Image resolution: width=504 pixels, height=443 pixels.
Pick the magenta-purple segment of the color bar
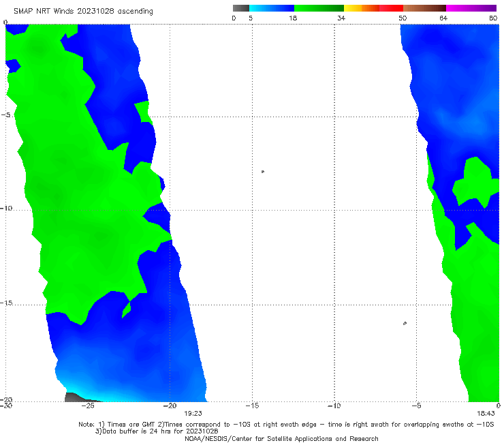click(471, 8)
